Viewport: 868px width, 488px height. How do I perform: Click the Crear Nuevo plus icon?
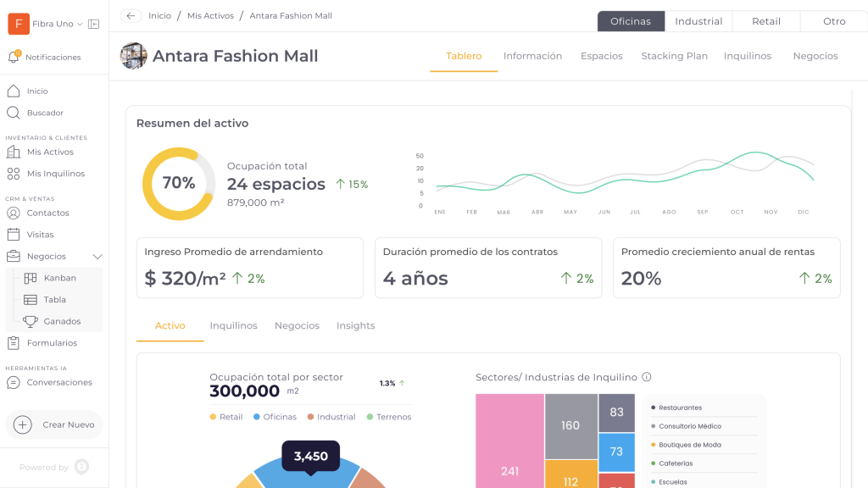[x=23, y=425]
